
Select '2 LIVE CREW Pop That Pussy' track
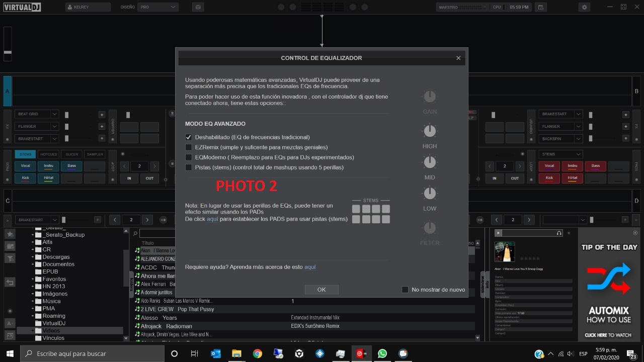177,309
